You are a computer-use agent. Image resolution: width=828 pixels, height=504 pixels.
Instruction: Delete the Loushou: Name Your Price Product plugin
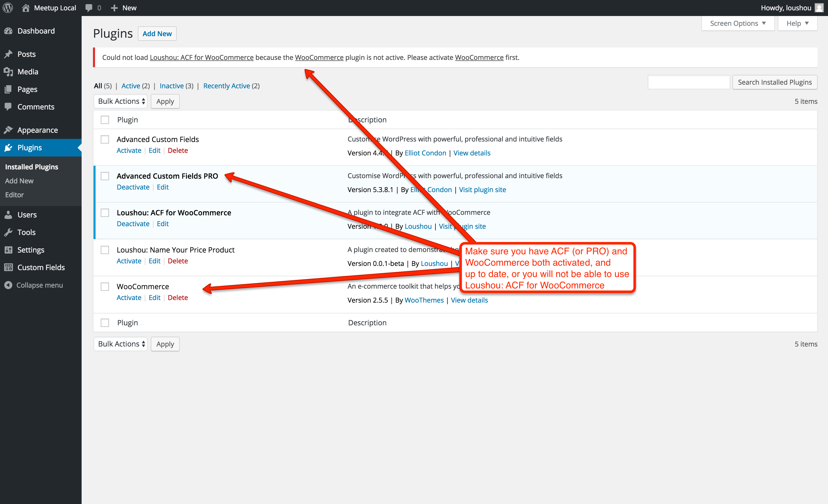tap(178, 261)
